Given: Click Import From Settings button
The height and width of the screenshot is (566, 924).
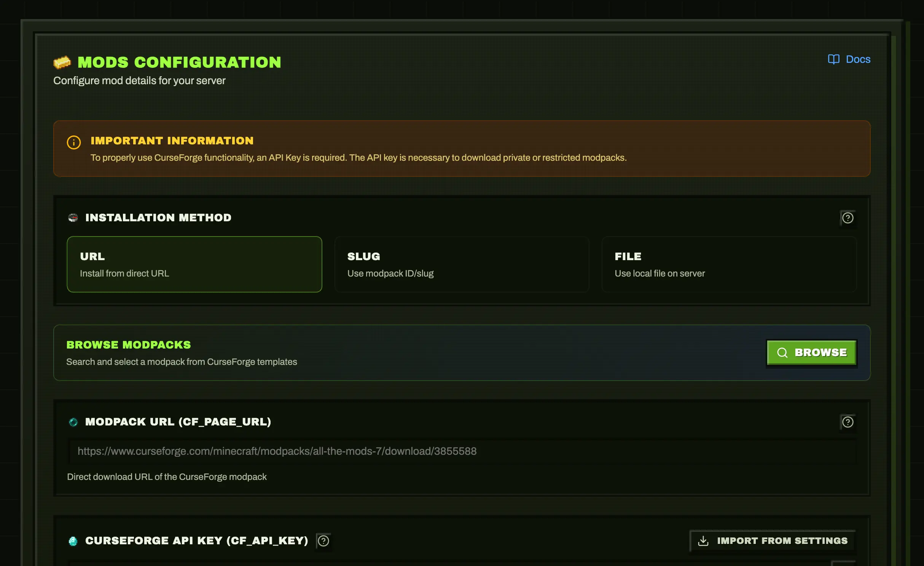Looking at the screenshot, I should (773, 541).
